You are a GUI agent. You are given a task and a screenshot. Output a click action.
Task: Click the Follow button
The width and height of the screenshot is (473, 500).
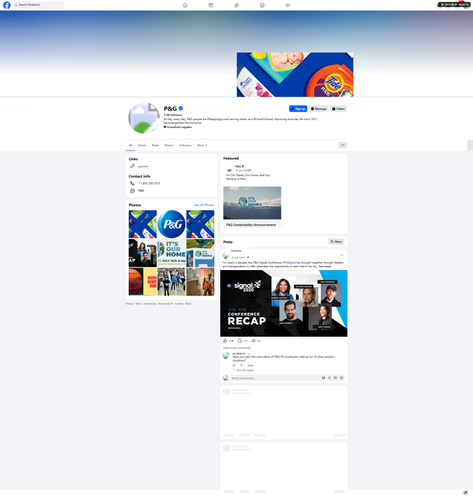[338, 109]
